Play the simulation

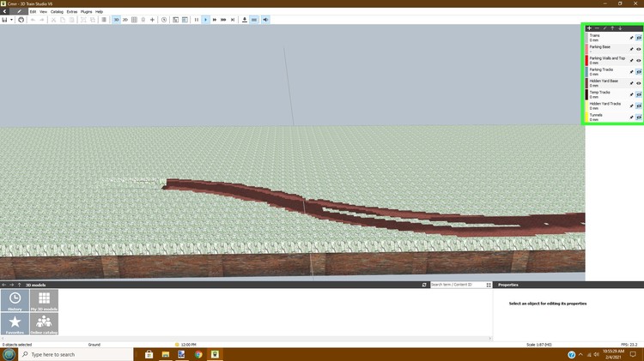click(205, 20)
